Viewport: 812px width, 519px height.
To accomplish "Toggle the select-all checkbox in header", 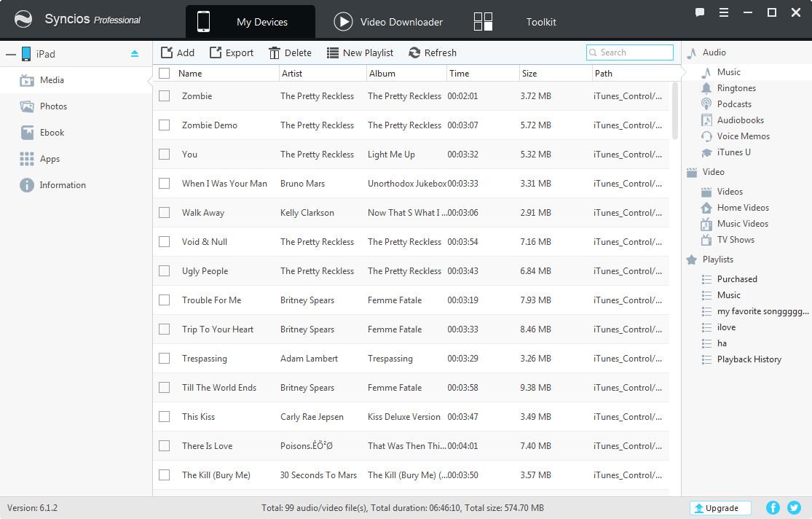I will 164,73.
